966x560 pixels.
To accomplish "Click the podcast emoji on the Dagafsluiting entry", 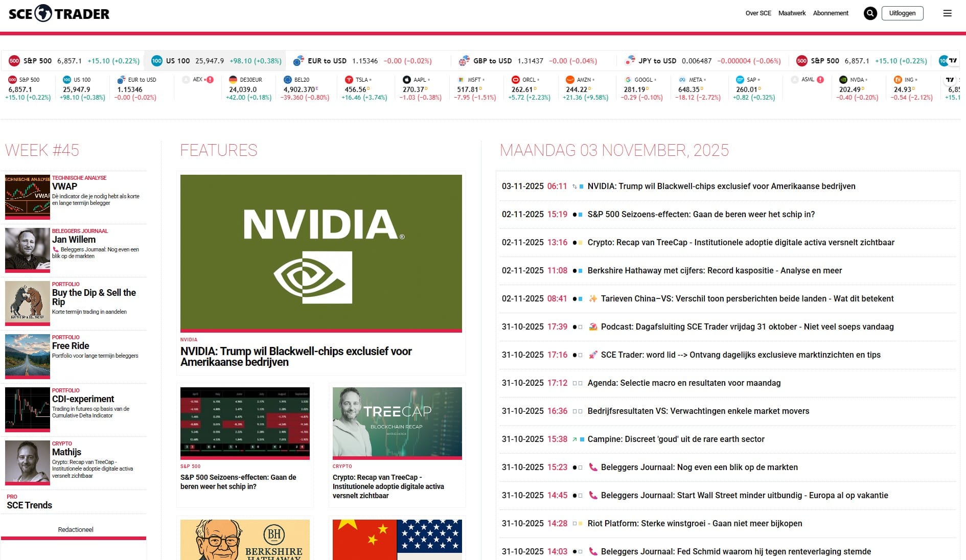I will [x=593, y=326].
